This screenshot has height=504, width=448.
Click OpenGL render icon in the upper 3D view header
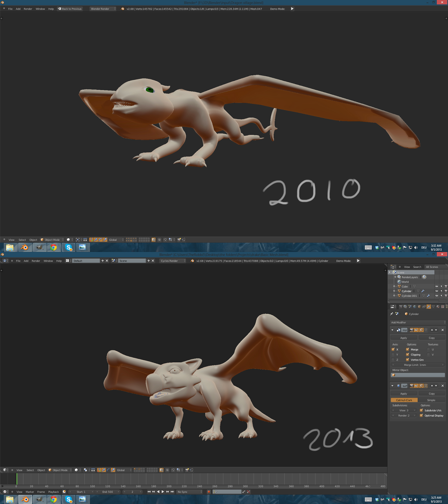[179, 240]
